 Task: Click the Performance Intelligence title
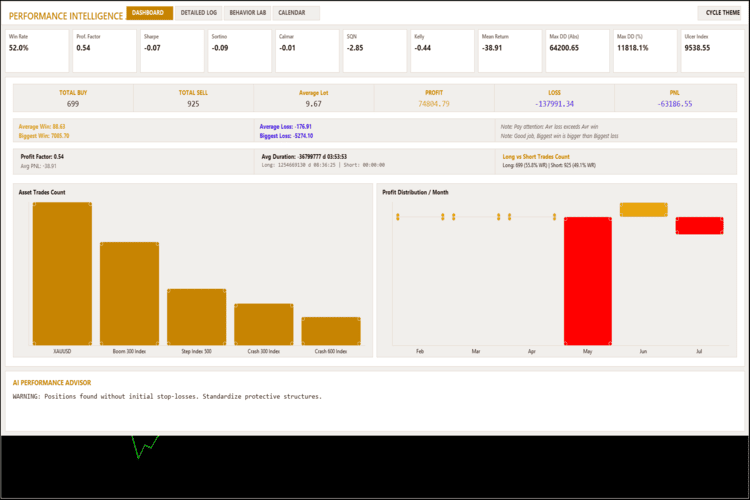[66, 16]
